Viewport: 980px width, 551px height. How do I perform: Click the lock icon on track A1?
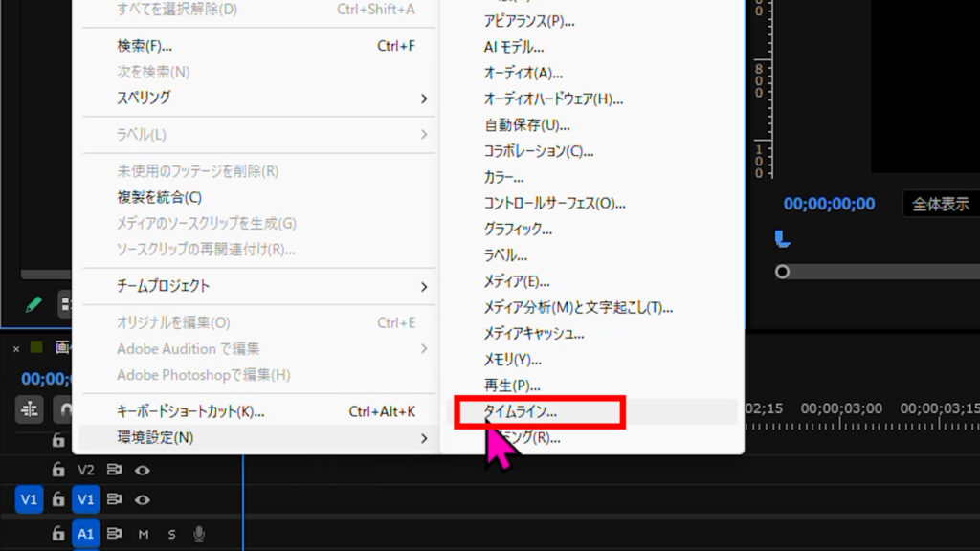tap(59, 534)
